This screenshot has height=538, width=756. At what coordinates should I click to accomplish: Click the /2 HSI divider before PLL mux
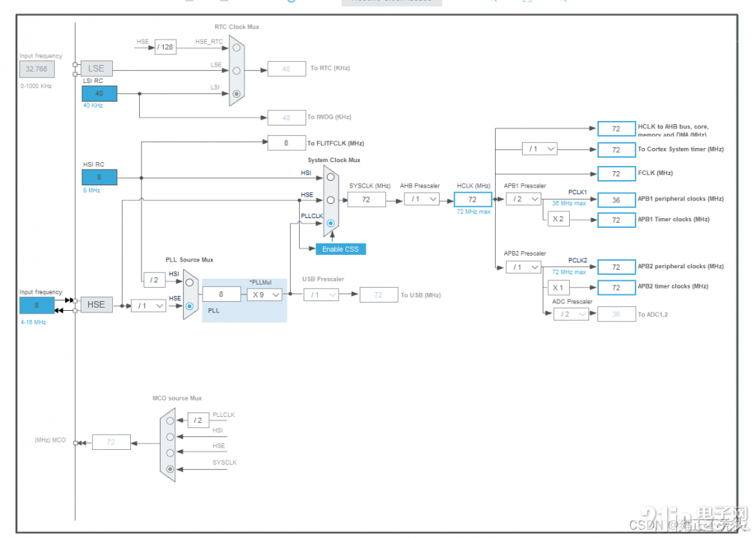pyautogui.click(x=154, y=279)
